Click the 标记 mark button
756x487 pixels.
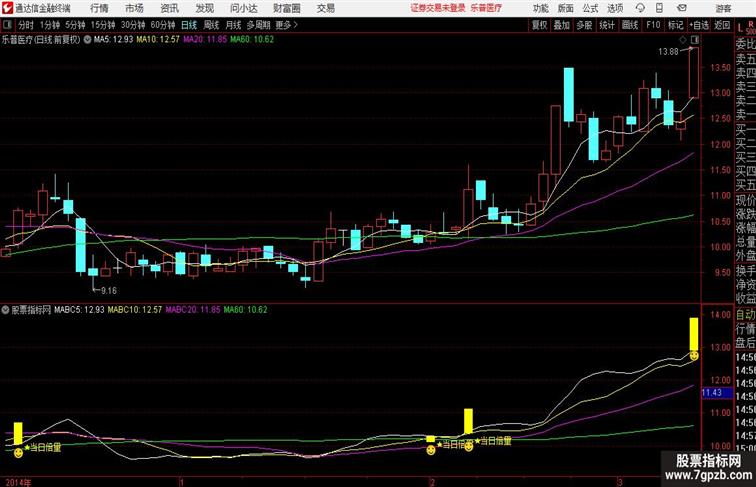click(x=675, y=25)
